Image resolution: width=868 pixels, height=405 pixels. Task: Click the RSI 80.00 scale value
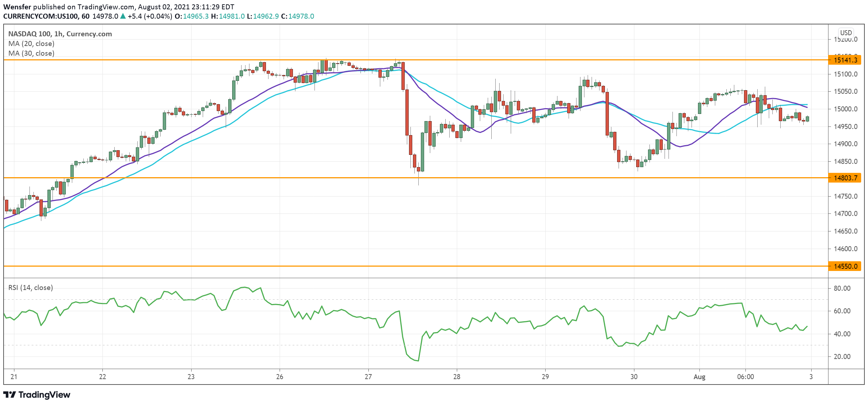pos(842,289)
